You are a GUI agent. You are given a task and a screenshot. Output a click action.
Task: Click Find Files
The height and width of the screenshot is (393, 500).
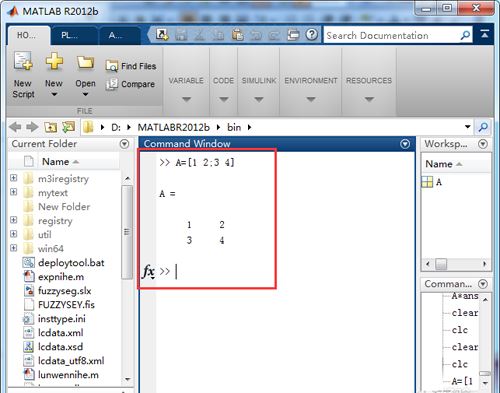(131, 66)
